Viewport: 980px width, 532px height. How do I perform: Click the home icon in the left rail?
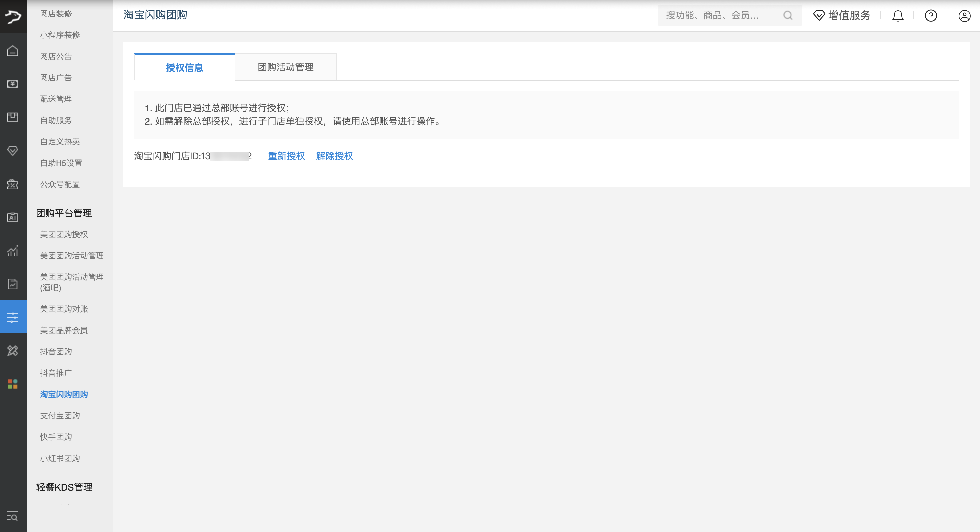(x=13, y=51)
